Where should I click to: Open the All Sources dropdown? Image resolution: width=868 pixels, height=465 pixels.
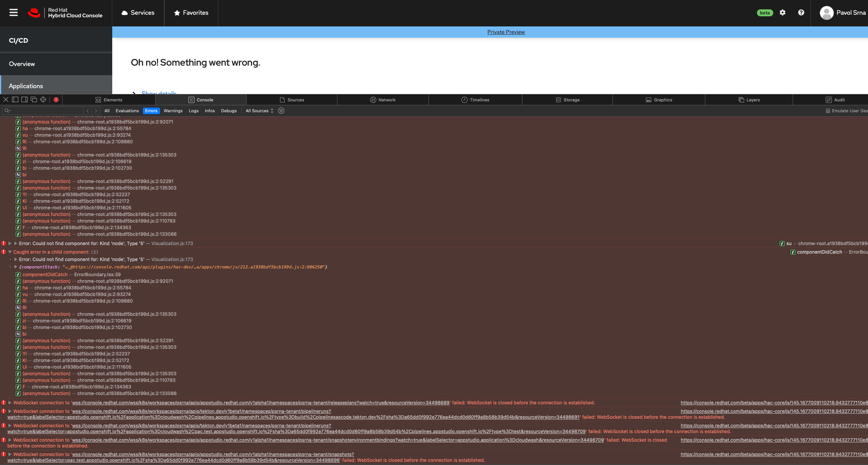click(259, 111)
